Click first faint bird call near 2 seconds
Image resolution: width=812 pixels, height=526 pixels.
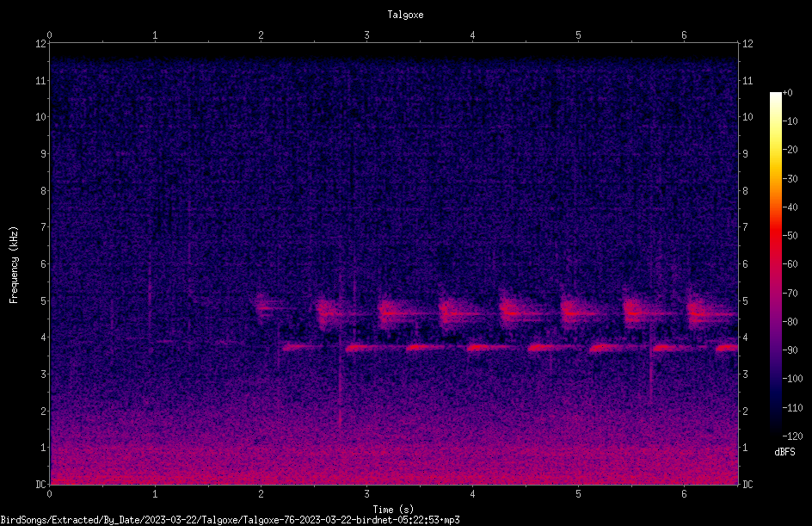[269, 306]
